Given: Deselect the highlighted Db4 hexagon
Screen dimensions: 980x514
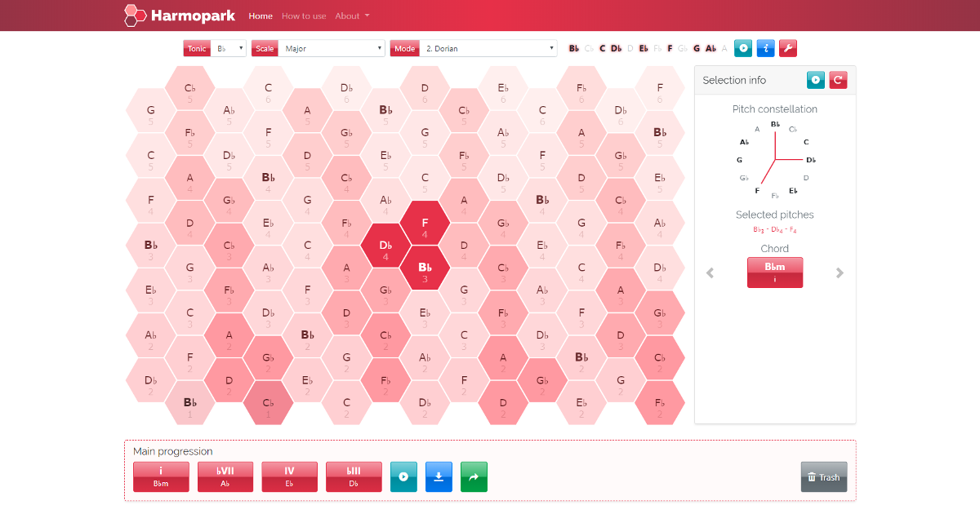Looking at the screenshot, I should click(x=385, y=246).
